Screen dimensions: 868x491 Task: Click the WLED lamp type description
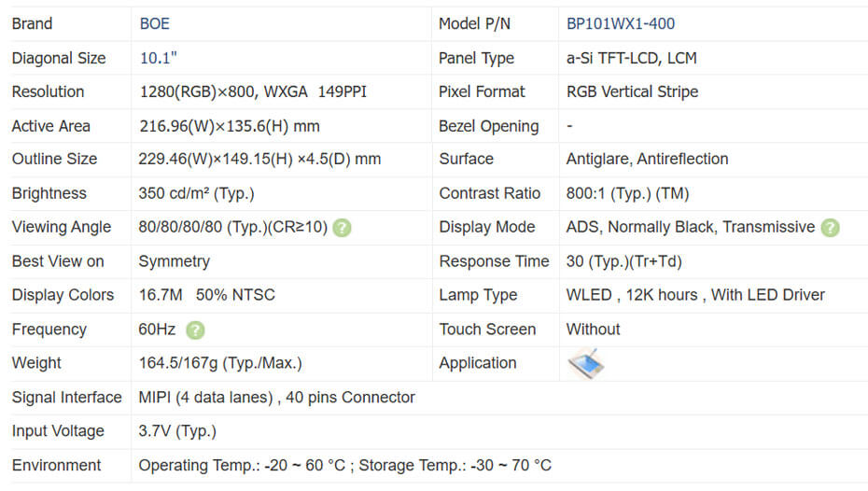coord(695,295)
